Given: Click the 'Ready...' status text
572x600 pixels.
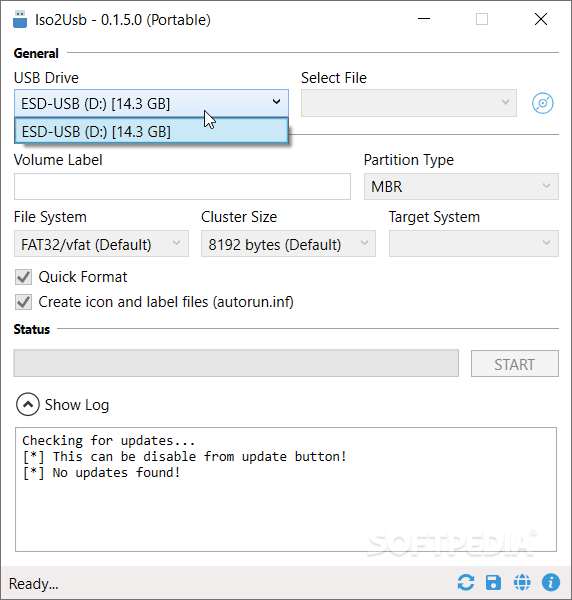Looking at the screenshot, I should click(x=34, y=584).
